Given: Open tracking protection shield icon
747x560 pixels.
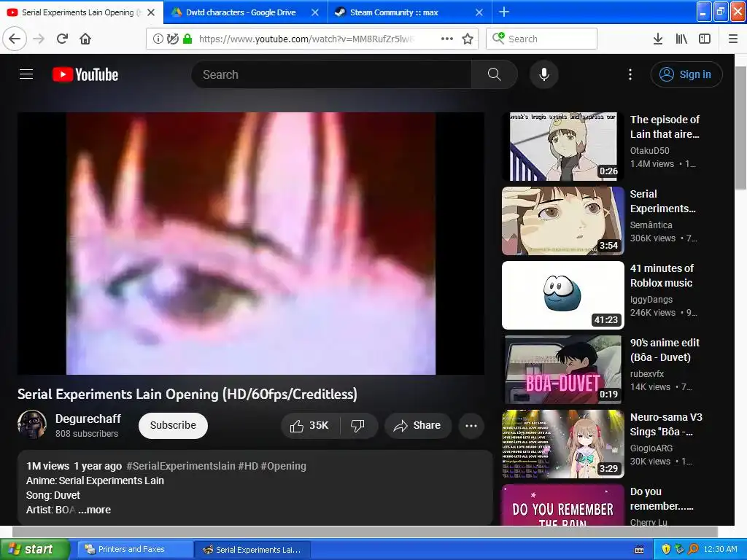Looking at the screenshot, I should (x=173, y=39).
